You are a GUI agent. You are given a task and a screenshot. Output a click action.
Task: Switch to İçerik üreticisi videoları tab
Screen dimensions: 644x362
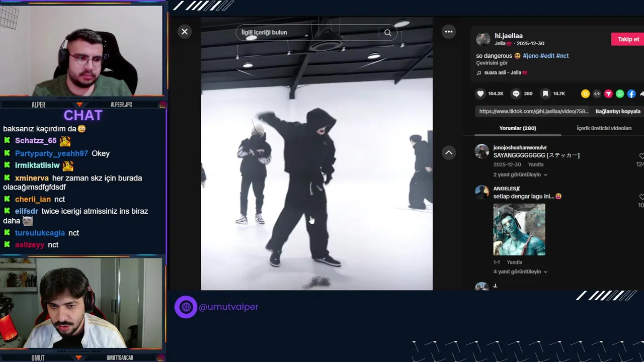tap(604, 128)
